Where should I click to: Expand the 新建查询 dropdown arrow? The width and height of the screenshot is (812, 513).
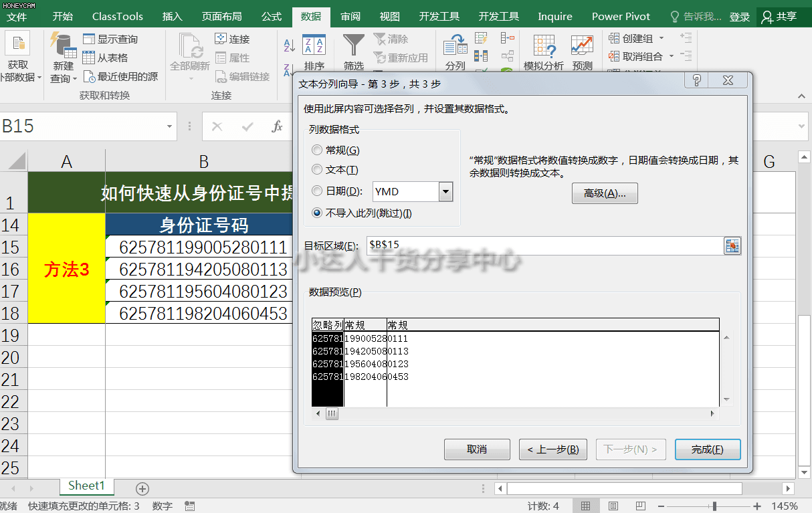[76, 78]
